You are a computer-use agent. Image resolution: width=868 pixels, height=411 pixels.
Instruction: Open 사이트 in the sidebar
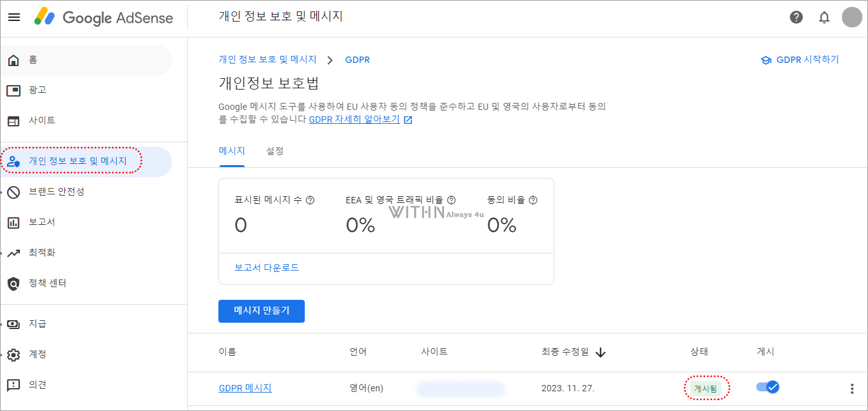pyautogui.click(x=86, y=121)
